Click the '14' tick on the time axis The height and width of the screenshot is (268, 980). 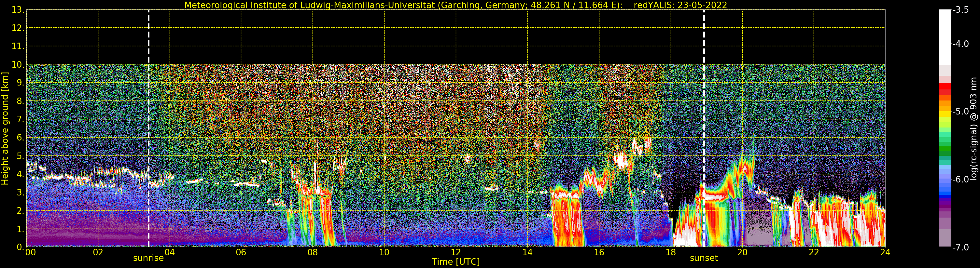(x=527, y=252)
